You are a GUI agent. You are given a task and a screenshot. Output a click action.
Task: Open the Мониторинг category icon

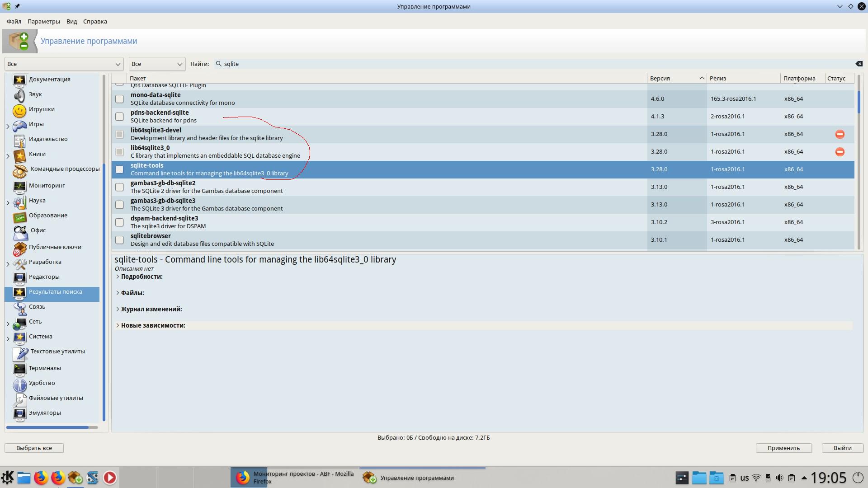pyautogui.click(x=19, y=186)
